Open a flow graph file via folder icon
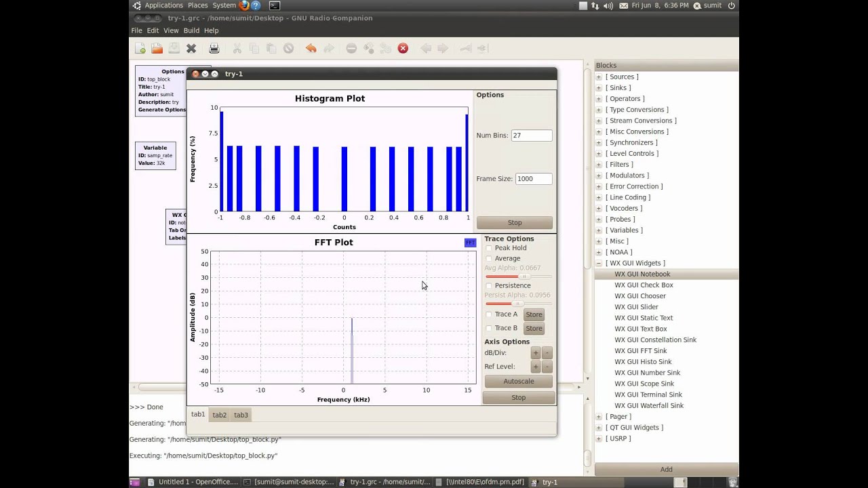This screenshot has width=868, height=488. [157, 48]
